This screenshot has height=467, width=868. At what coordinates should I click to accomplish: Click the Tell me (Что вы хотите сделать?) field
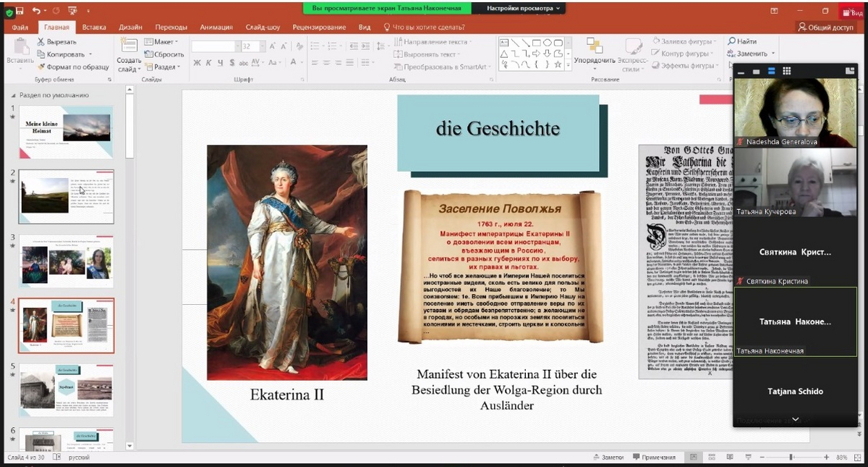tap(423, 27)
